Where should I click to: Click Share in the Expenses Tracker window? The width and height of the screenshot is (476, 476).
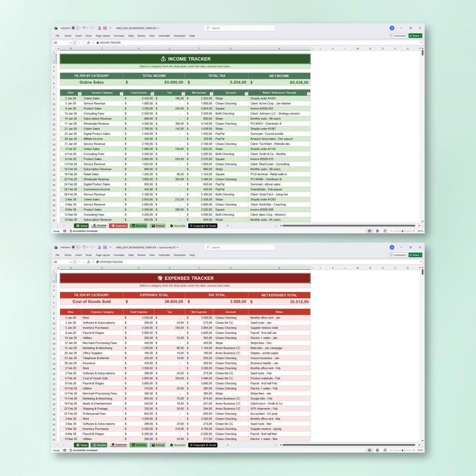[x=415, y=255]
